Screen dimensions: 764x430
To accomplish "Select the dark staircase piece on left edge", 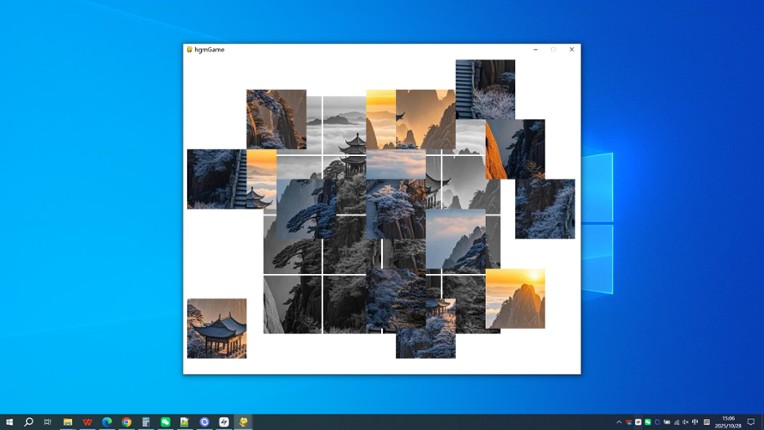I will (215, 179).
